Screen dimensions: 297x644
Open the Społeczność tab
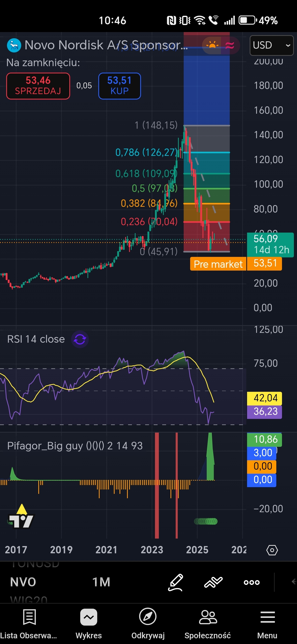pyautogui.click(x=207, y=623)
